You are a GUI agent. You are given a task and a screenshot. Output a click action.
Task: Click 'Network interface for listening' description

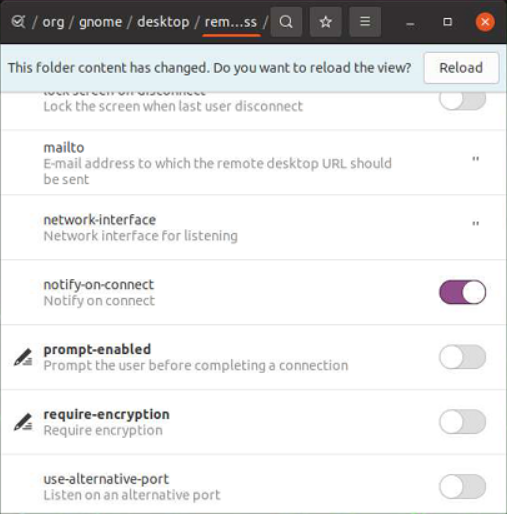(x=141, y=236)
